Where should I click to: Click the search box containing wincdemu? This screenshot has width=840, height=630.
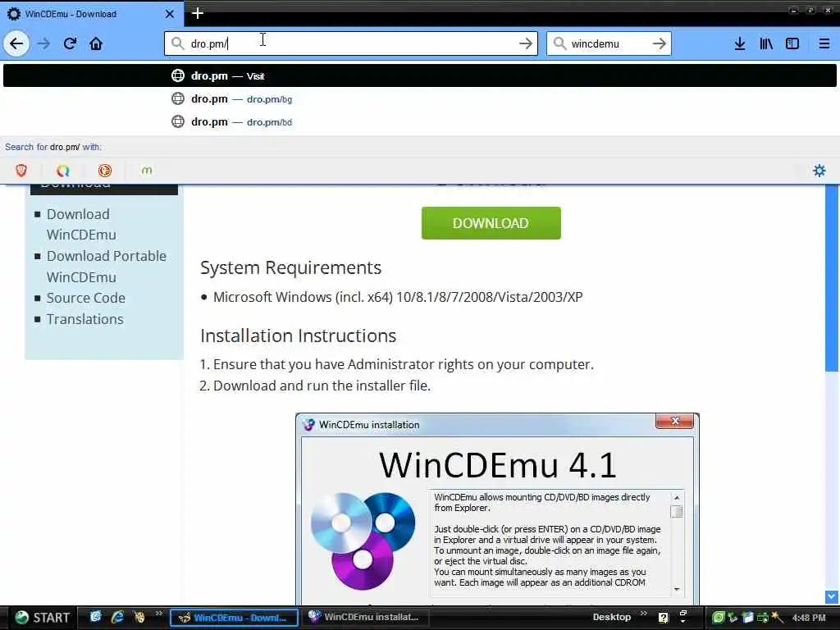pyautogui.click(x=609, y=43)
